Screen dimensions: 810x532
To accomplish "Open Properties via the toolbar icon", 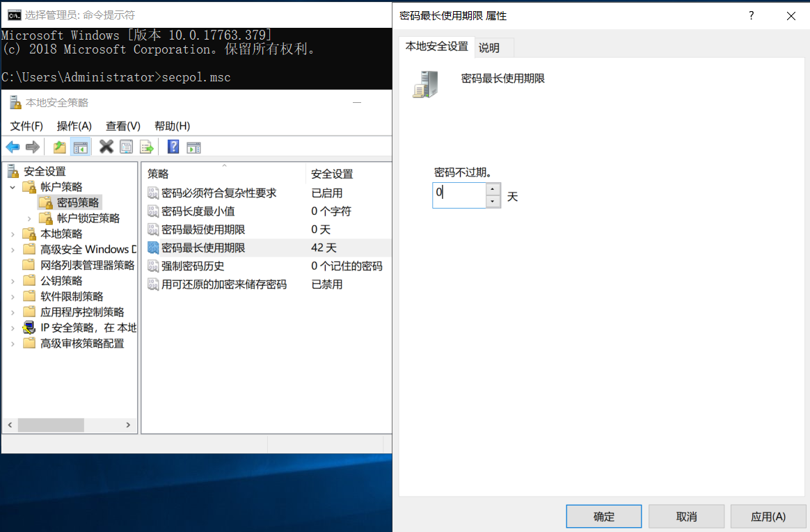I will tap(127, 147).
